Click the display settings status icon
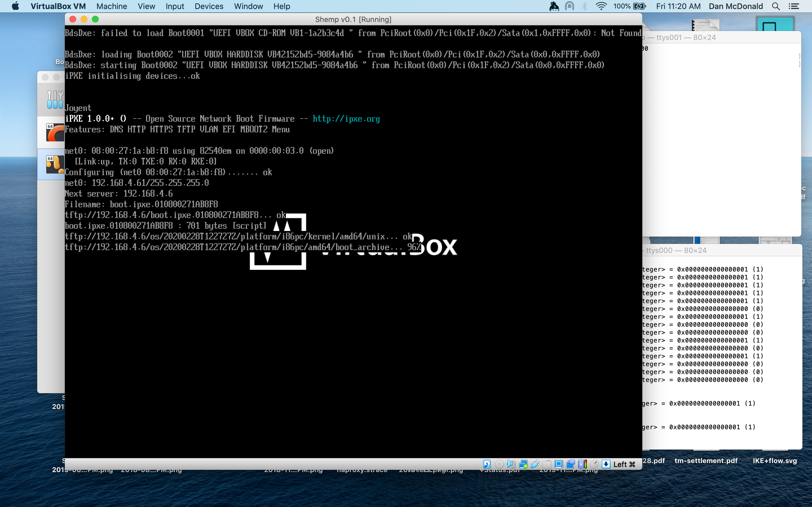 pyautogui.click(x=559, y=464)
